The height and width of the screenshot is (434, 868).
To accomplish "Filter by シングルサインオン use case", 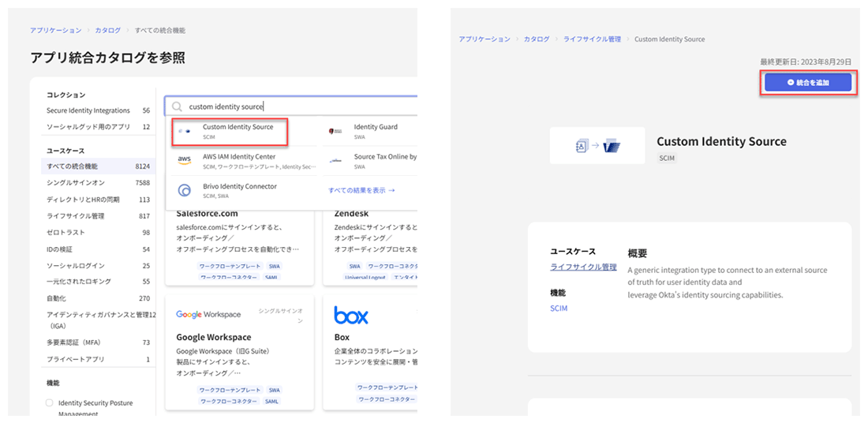I will (75, 183).
